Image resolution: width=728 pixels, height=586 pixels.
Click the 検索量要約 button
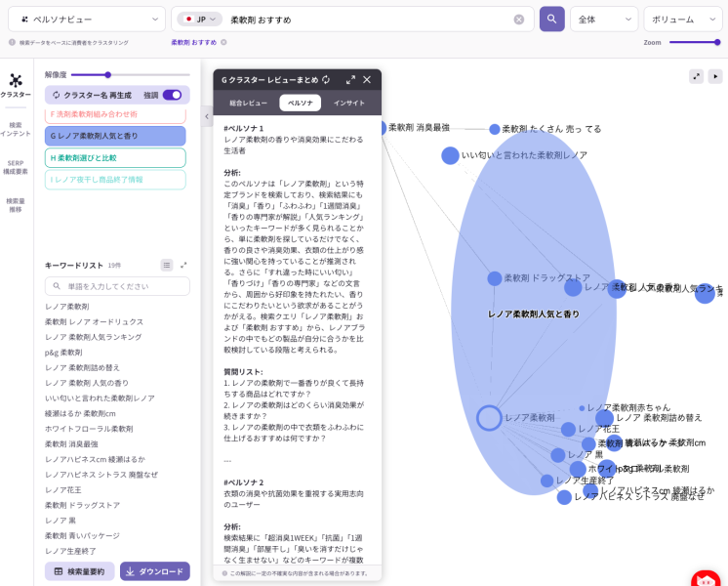(x=79, y=571)
